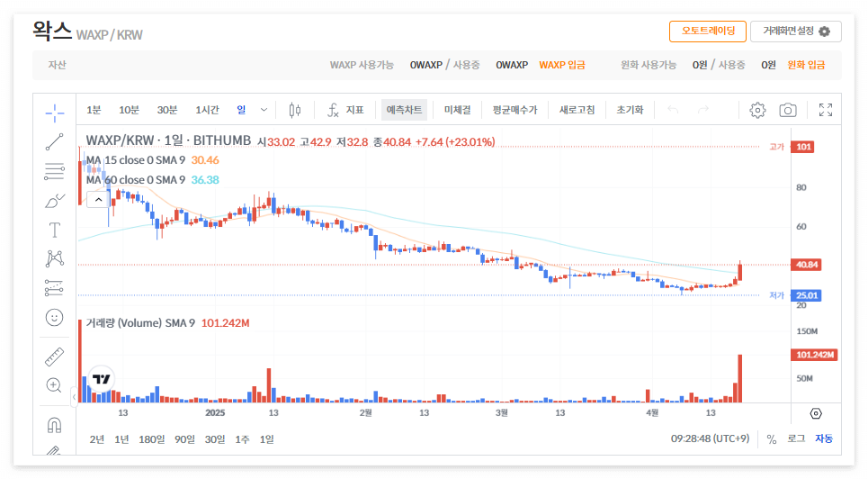
Task: Set date range to 1일
Action: click(x=267, y=439)
